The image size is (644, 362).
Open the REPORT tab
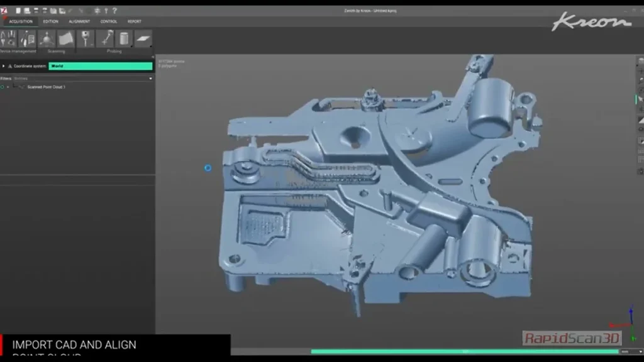point(135,21)
